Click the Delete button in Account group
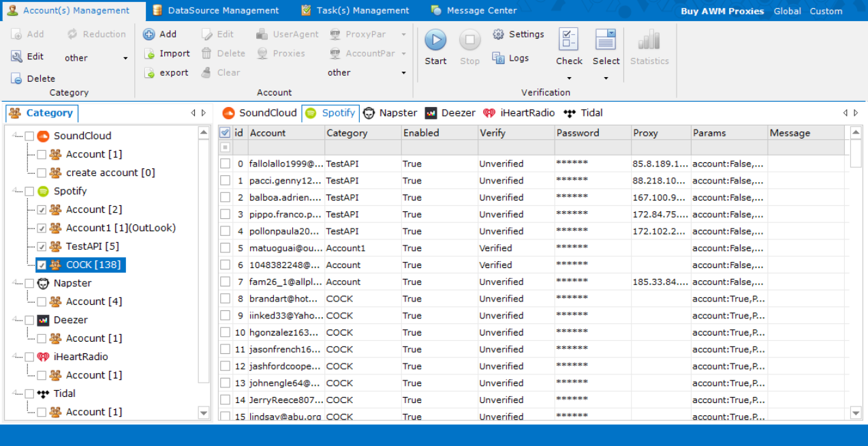Image resolution: width=868 pixels, height=446 pixels. (x=223, y=53)
